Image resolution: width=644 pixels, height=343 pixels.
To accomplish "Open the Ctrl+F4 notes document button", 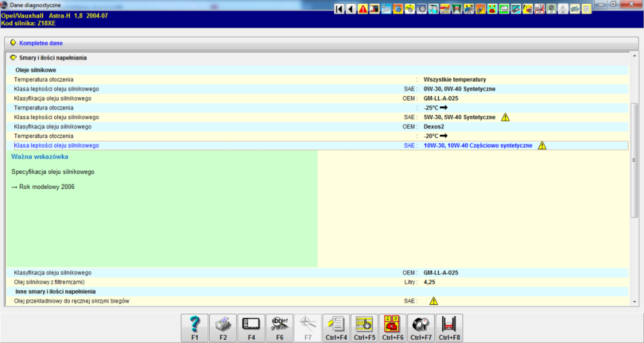I will (336, 327).
